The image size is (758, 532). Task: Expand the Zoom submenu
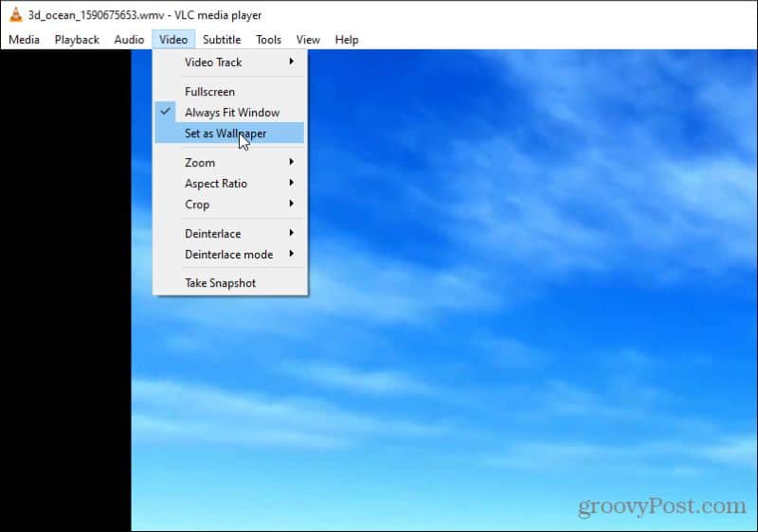(x=229, y=163)
